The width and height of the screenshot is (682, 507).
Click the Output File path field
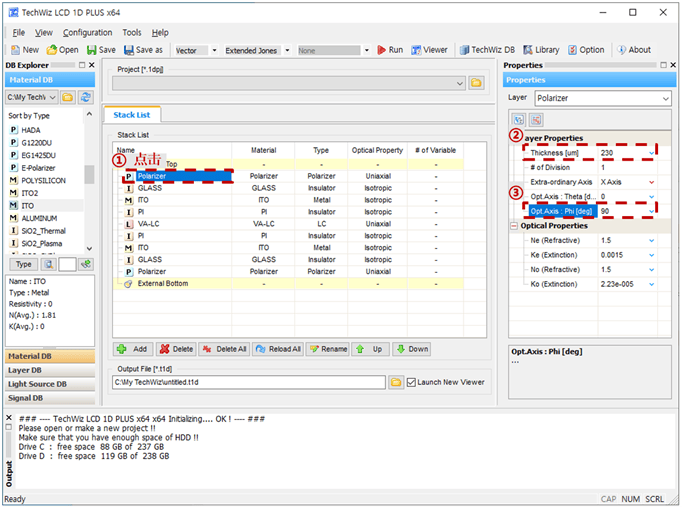point(248,382)
